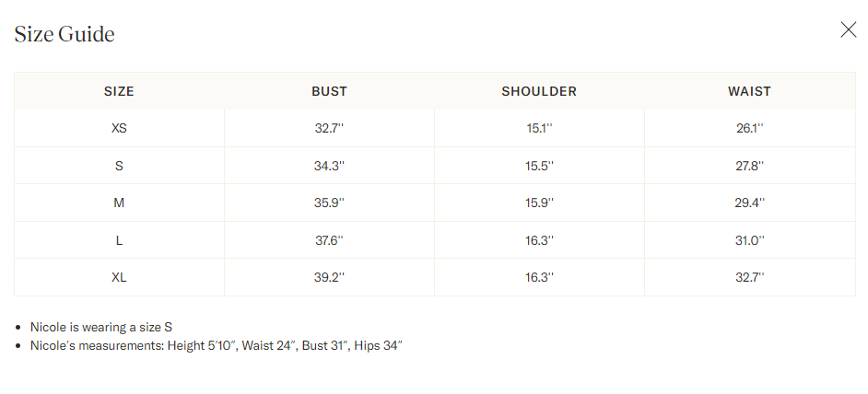868x394 pixels.
Task: Click the M size row label
Action: click(x=119, y=203)
